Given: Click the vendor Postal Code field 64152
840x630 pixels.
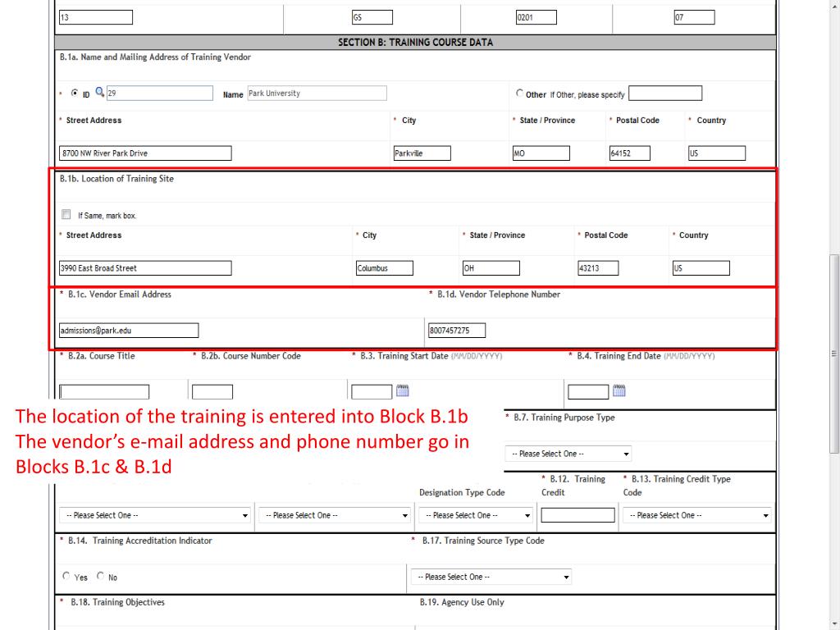Looking at the screenshot, I should point(630,153).
